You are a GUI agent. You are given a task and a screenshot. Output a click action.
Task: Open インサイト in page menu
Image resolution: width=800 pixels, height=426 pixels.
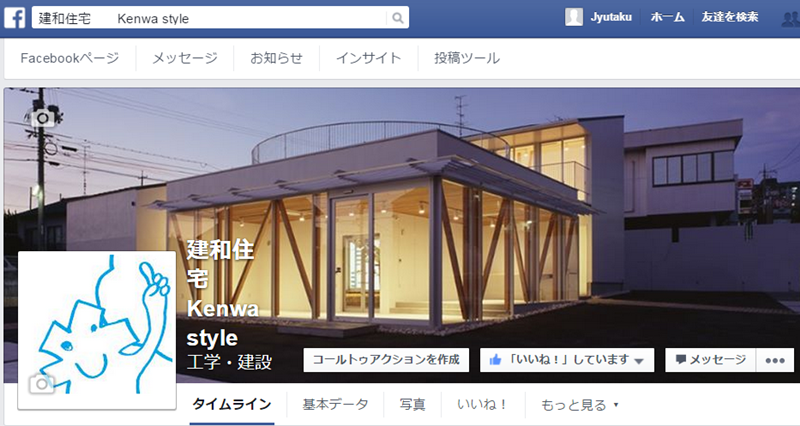click(x=368, y=58)
